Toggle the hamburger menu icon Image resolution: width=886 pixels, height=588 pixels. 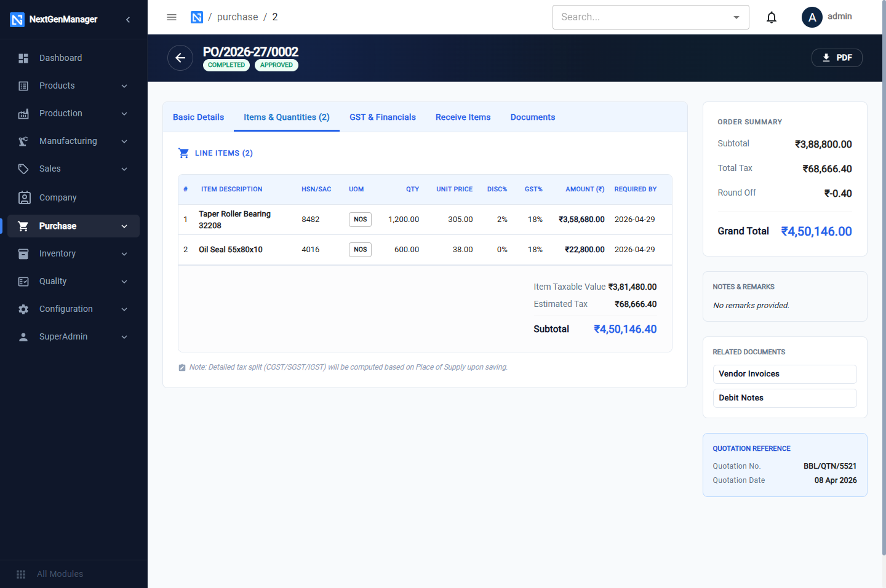point(172,17)
